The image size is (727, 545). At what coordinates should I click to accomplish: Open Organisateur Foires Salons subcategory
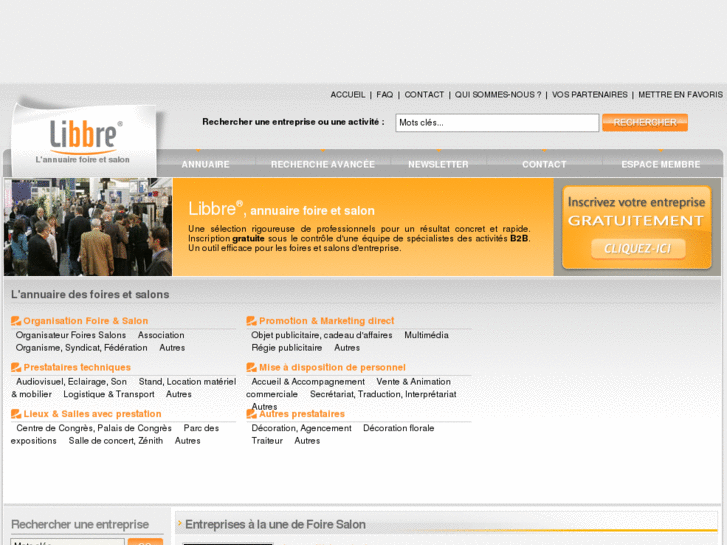pos(71,335)
